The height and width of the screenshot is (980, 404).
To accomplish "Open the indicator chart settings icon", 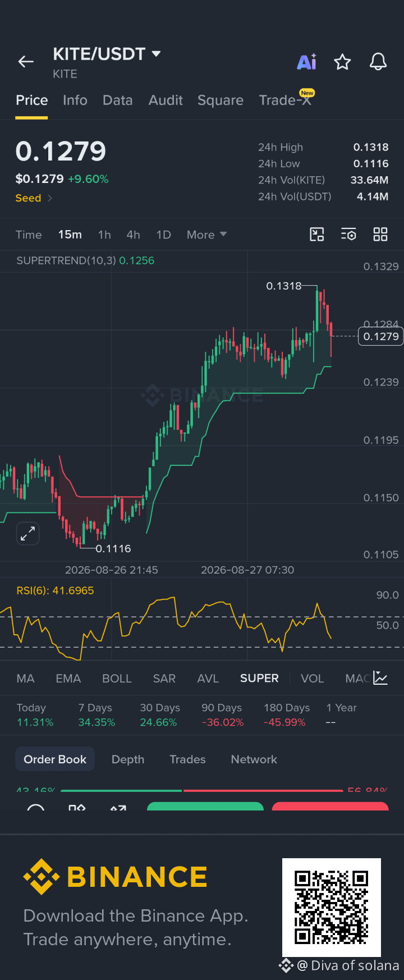I will 380,678.
